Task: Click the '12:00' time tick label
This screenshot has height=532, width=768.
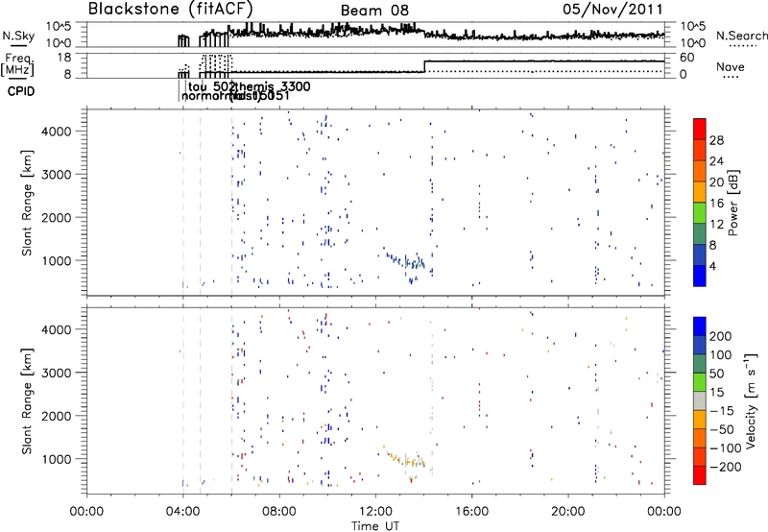Action: click(375, 512)
